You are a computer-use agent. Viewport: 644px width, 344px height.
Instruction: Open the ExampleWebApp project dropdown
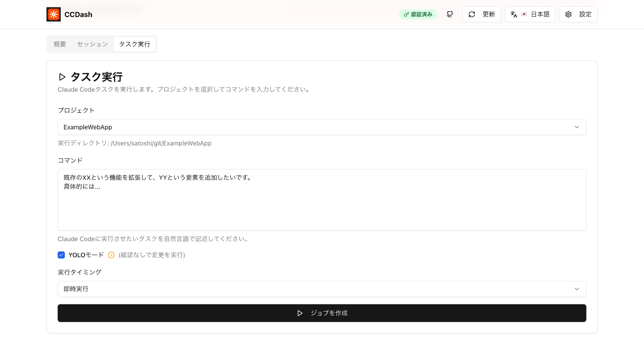pyautogui.click(x=322, y=127)
